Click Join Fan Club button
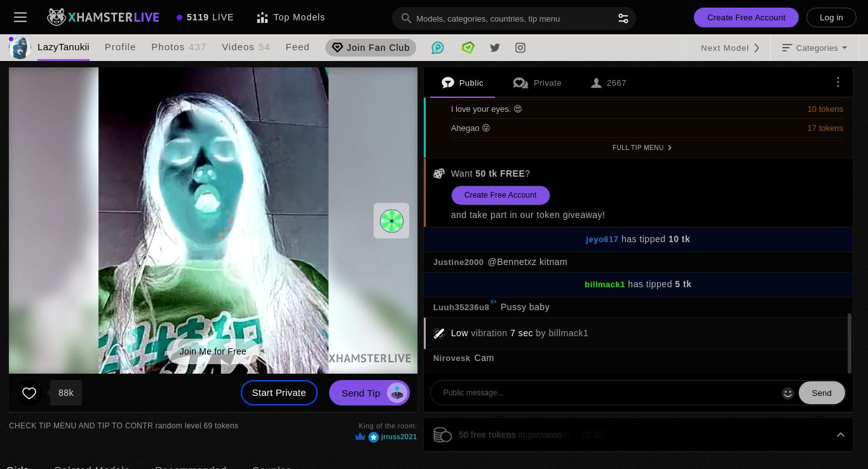Viewport: 868px width, 469px height. pyautogui.click(x=370, y=48)
